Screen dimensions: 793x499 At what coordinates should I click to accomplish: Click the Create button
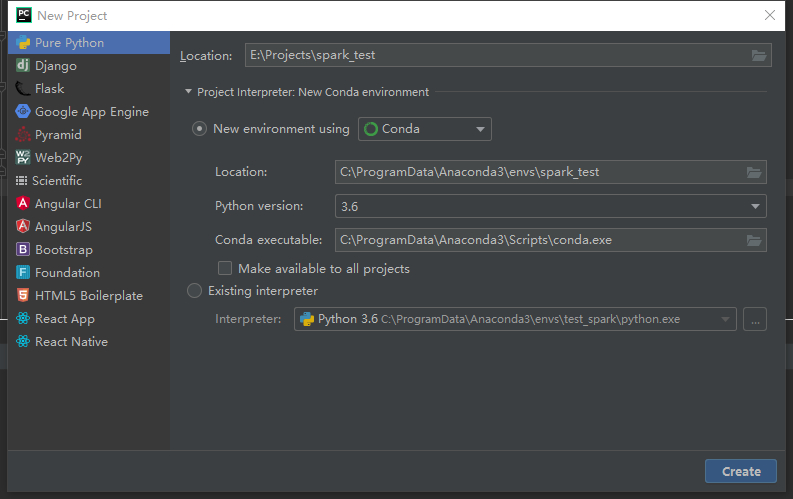(x=741, y=471)
